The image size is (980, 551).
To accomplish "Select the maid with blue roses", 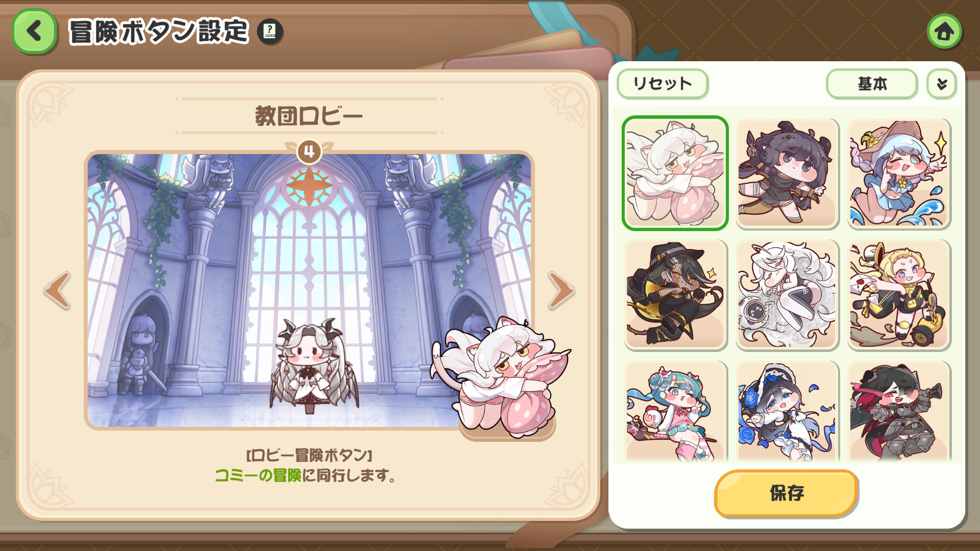I will pos(787,411).
